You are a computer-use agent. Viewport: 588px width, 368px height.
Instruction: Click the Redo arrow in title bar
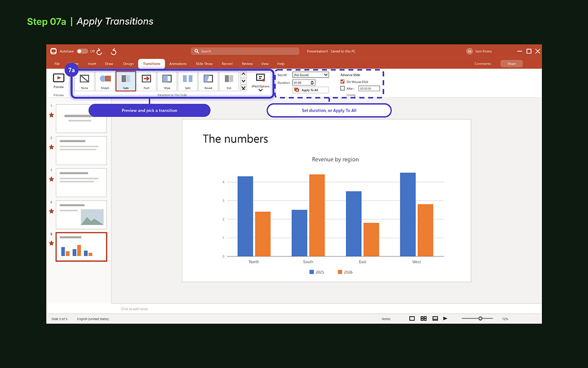click(99, 51)
